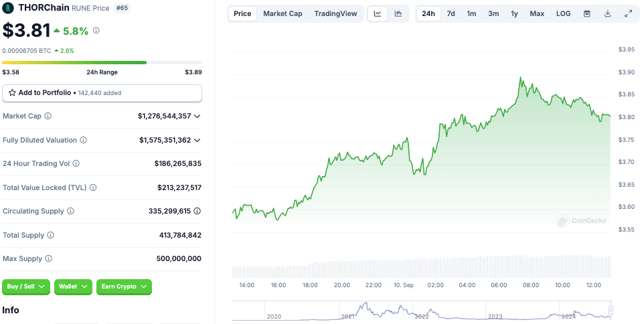Click info icon next to Market Cap
644x324 pixels.
click(48, 116)
